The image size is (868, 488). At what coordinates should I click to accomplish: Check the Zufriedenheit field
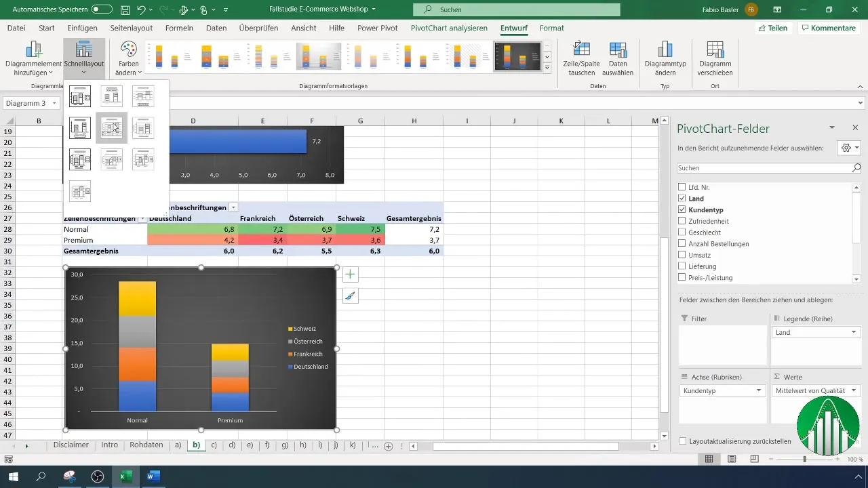[682, 221]
